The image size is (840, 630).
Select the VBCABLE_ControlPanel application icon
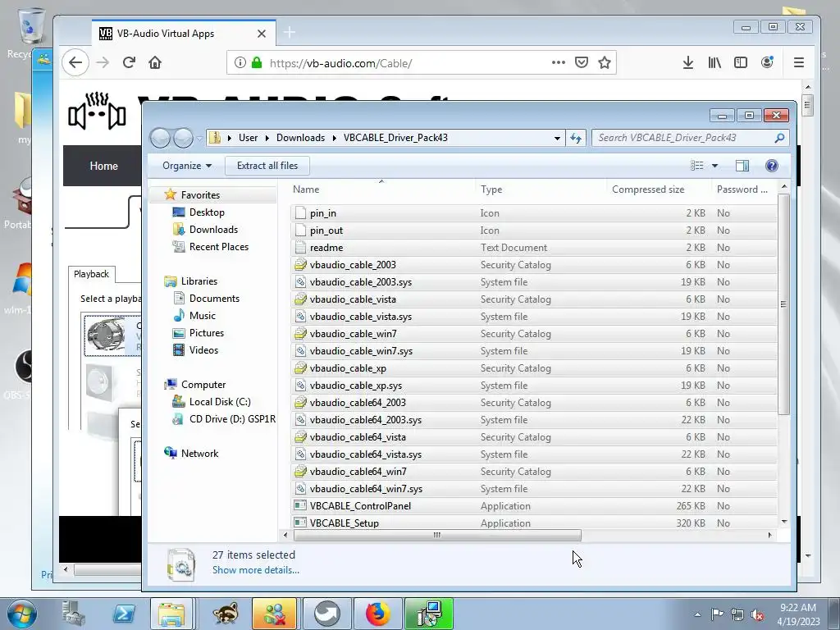pos(300,505)
